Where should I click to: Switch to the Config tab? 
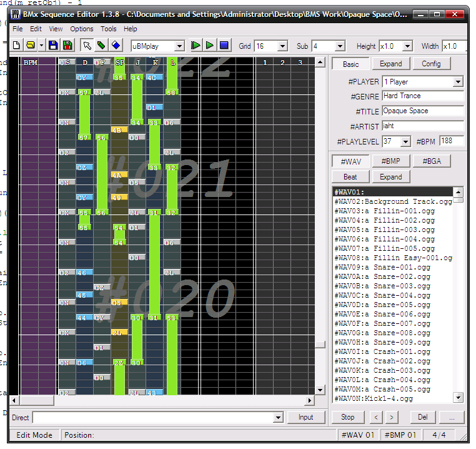pos(432,64)
